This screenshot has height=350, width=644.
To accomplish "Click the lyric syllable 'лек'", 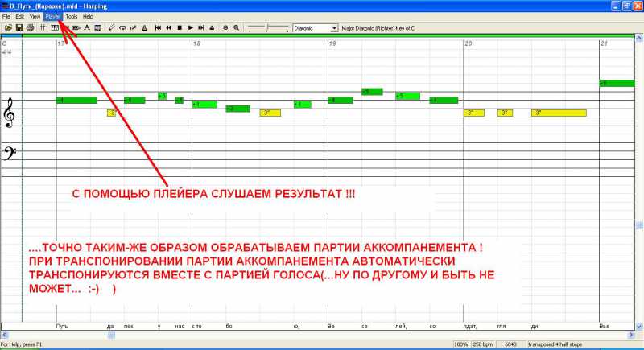I will [129, 327].
